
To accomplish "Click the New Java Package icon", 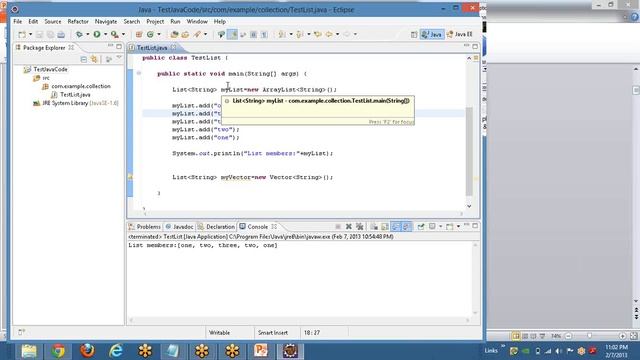I will pos(139,35).
